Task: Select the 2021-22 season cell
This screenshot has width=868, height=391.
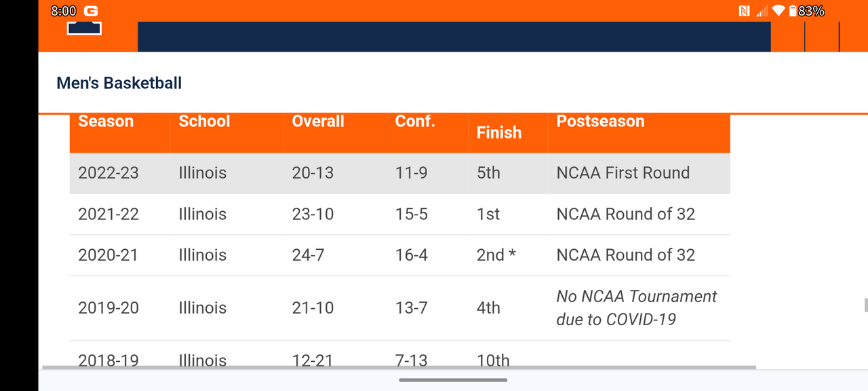Action: [108, 214]
